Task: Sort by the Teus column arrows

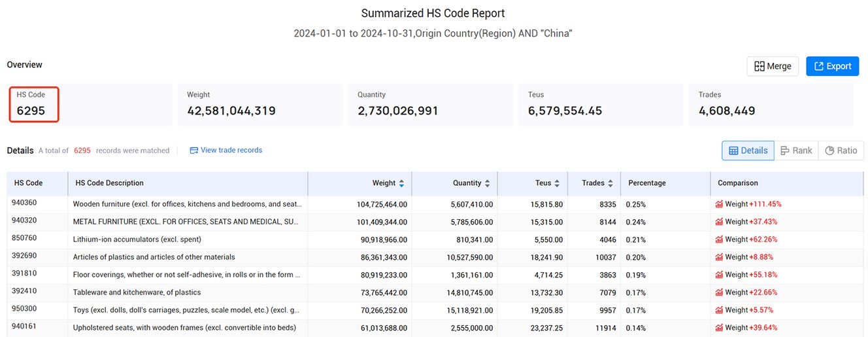Action: 557,183
